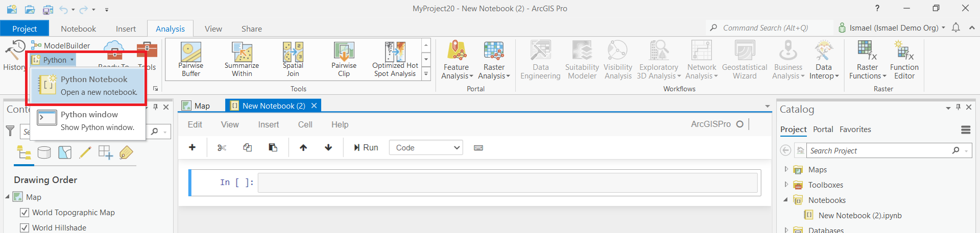This screenshot has width=980, height=233.
Task: Switch to the Insert ribbon tab
Action: click(126, 29)
